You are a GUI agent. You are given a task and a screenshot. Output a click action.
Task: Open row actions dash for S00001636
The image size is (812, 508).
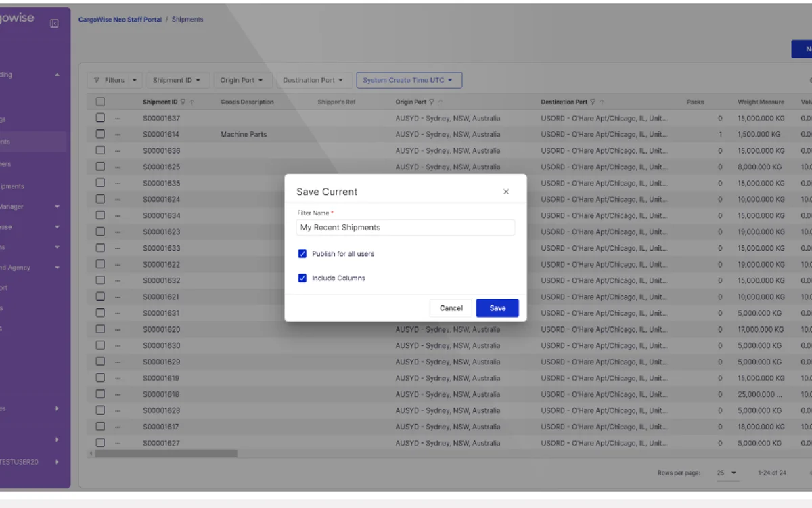[118, 151]
